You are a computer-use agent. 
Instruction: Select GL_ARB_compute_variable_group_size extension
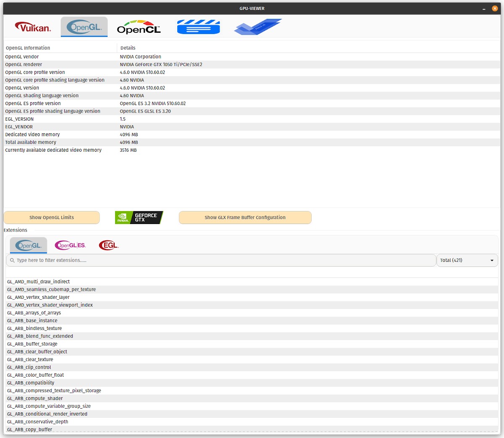coord(252,406)
